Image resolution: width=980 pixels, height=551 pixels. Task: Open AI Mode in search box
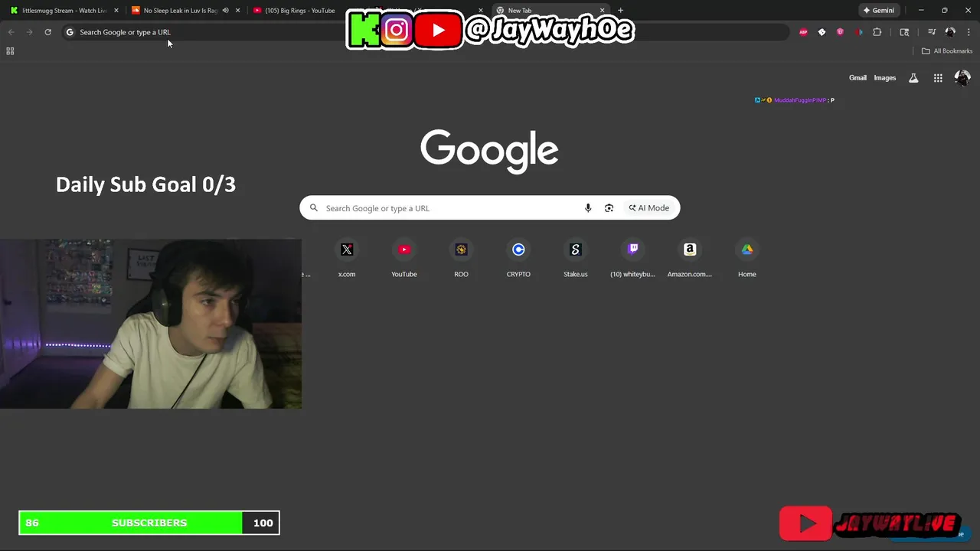click(x=649, y=208)
